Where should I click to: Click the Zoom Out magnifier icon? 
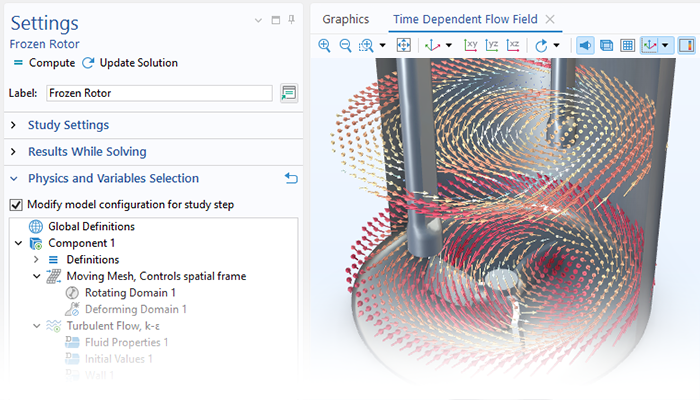345,45
